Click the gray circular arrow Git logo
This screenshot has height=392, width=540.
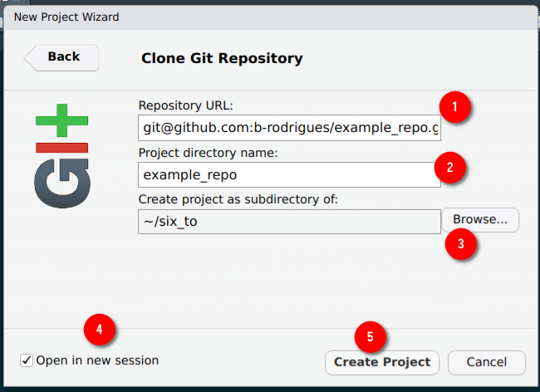point(62,183)
